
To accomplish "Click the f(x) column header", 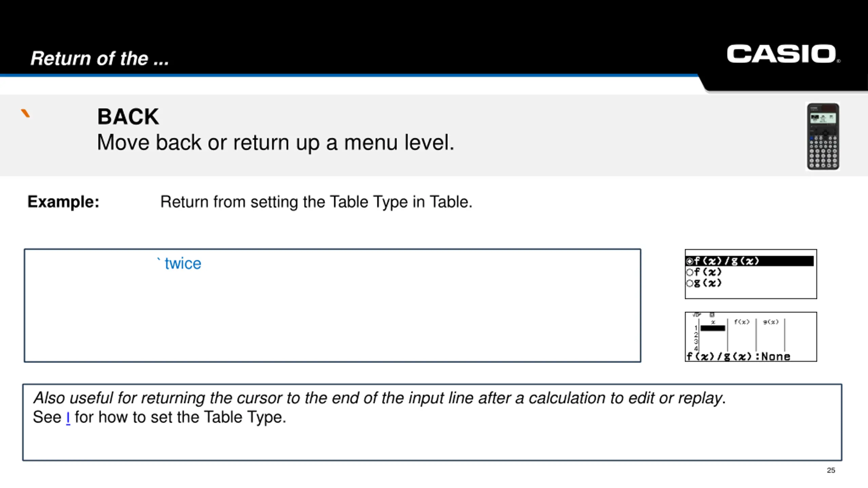I will point(742,322).
